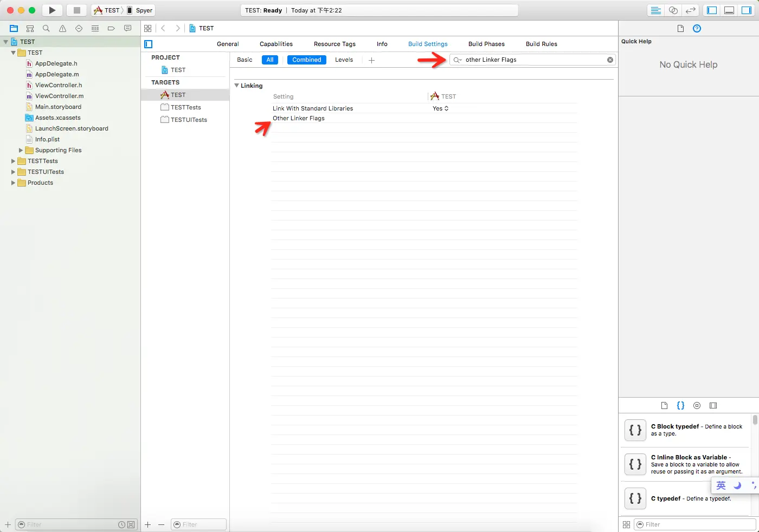The height and width of the screenshot is (532, 759).
Task: Add a new build setting with plus
Action: 371,60
